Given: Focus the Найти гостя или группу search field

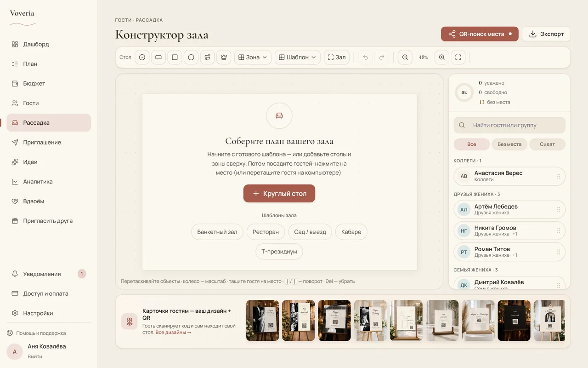Looking at the screenshot, I should point(509,125).
